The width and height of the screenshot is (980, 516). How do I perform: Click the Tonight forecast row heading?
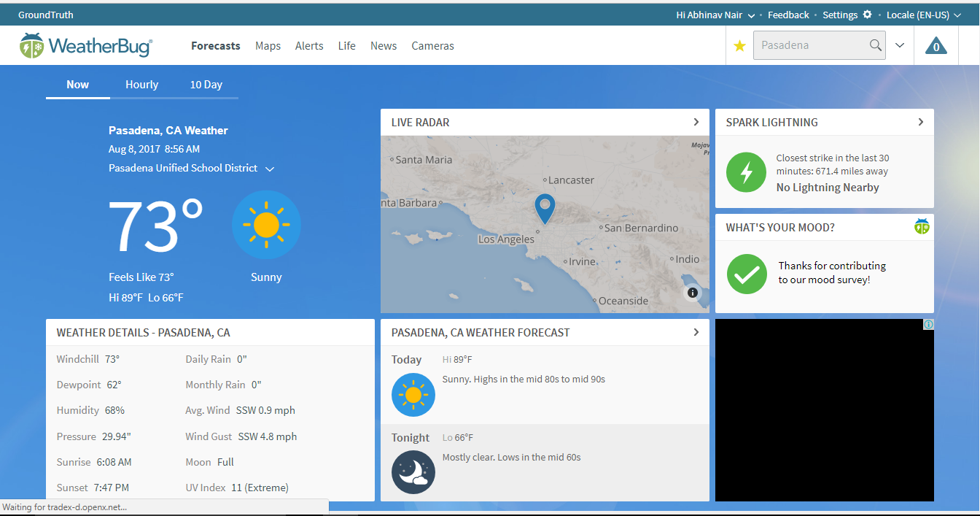pyautogui.click(x=411, y=438)
